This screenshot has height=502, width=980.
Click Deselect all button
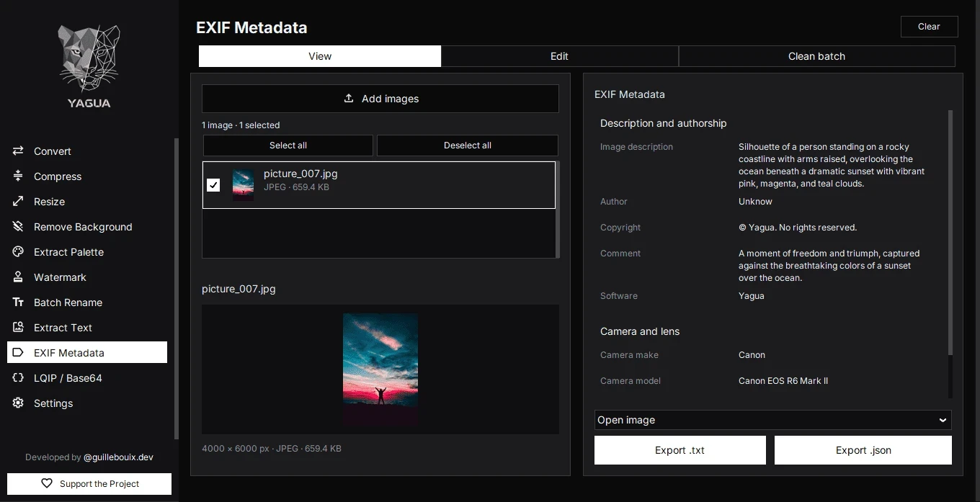[x=468, y=145]
